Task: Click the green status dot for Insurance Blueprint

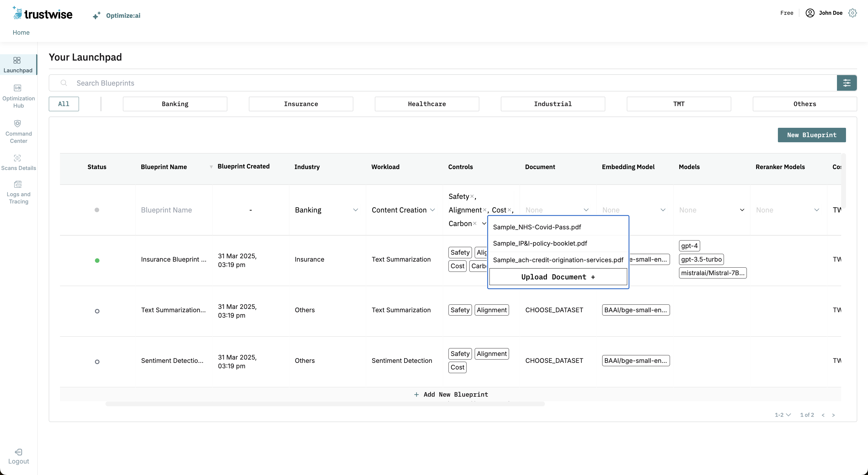Action: click(97, 260)
